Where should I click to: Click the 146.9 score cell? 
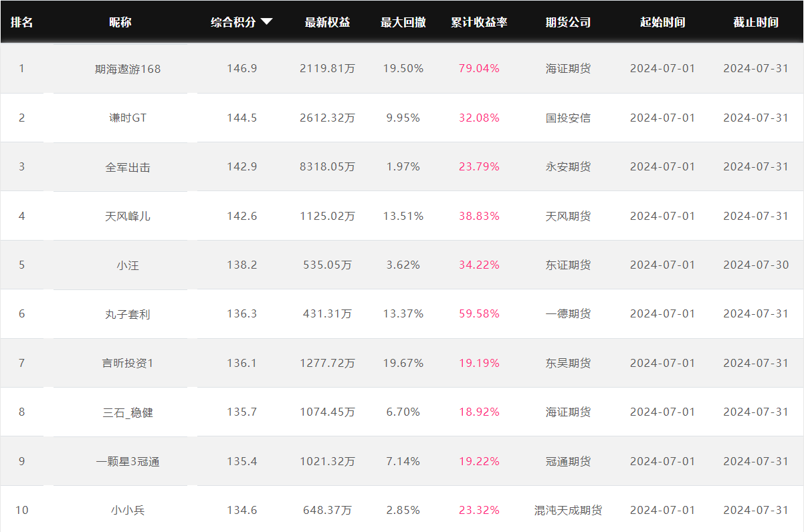(242, 68)
